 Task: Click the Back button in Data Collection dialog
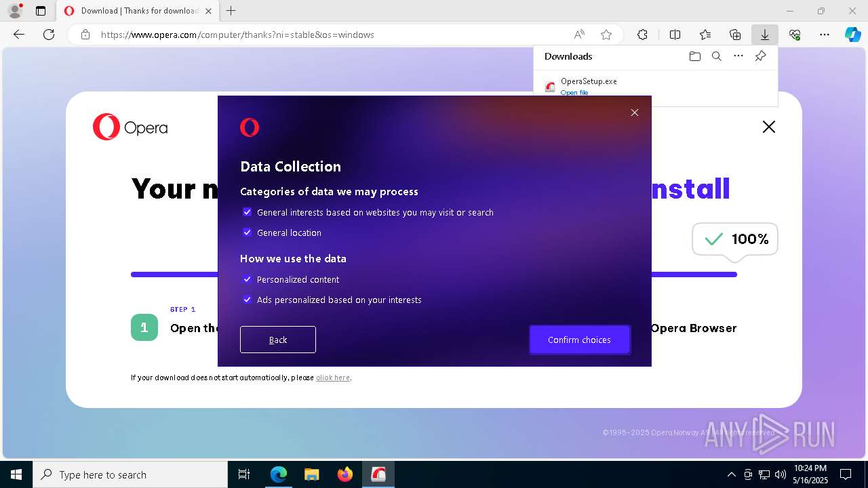click(278, 340)
